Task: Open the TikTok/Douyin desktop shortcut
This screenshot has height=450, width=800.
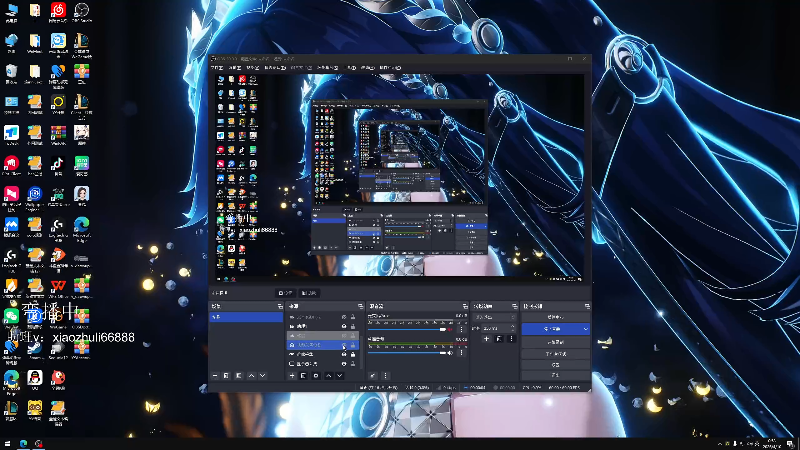Action: coord(58,165)
